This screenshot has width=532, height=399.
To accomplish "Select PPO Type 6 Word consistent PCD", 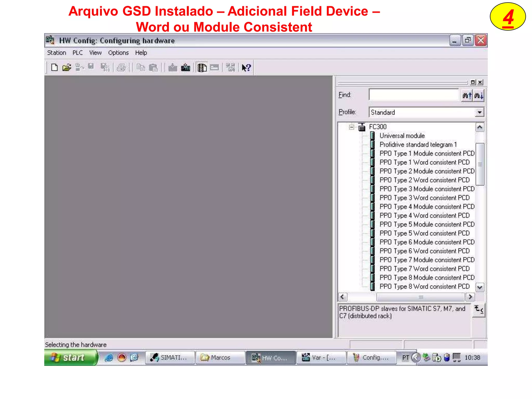I will click(424, 251).
